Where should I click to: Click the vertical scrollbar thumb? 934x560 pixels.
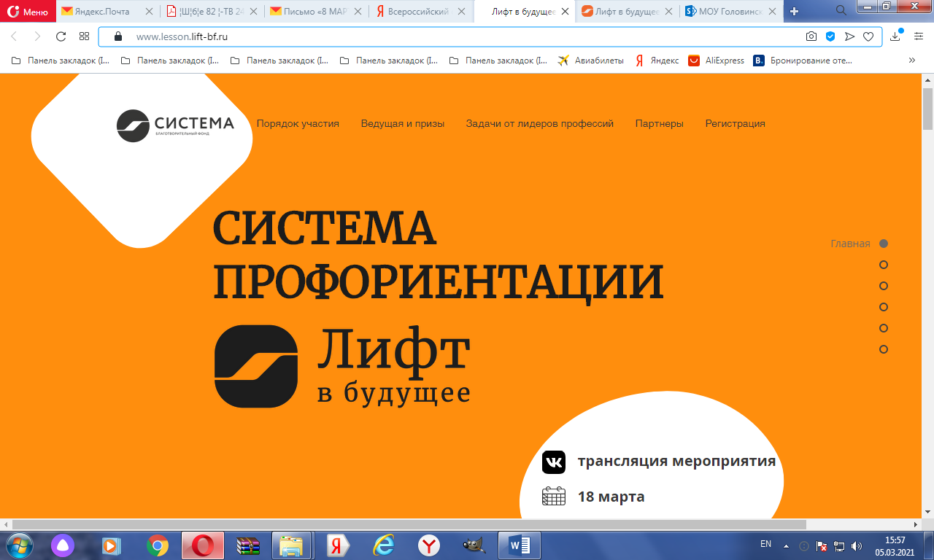pyautogui.click(x=928, y=108)
